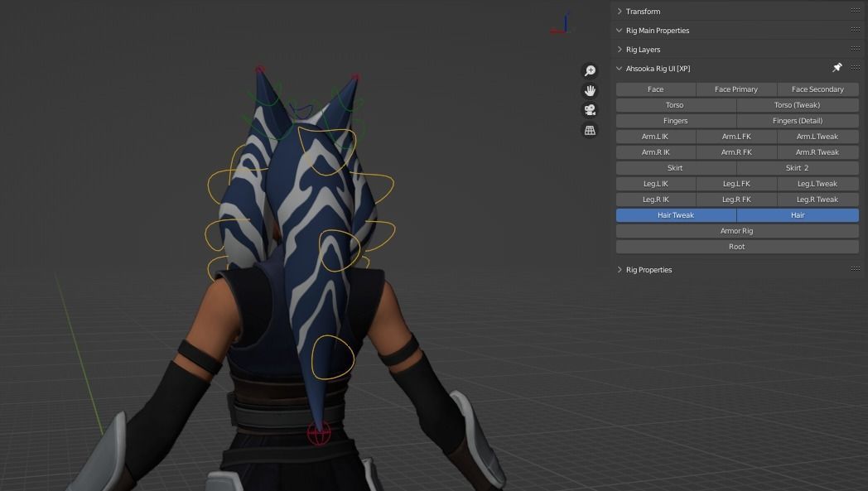Toggle the Torso (Tweak) layer
868x491 pixels.
click(798, 105)
